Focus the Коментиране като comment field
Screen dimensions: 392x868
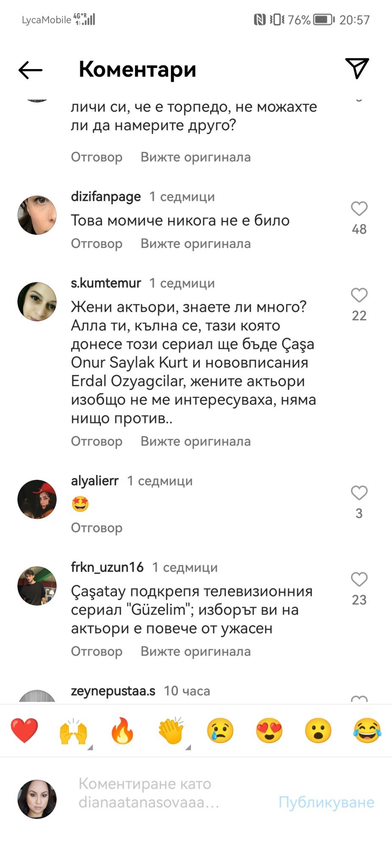(x=169, y=793)
